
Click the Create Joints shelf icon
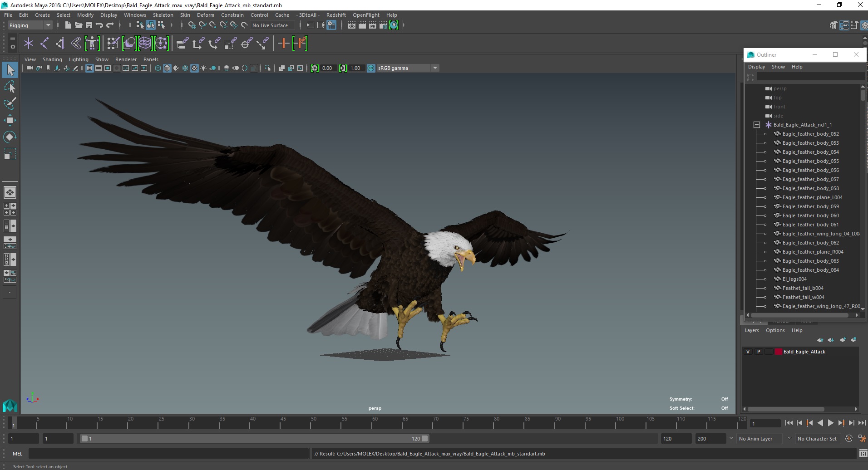(x=44, y=44)
